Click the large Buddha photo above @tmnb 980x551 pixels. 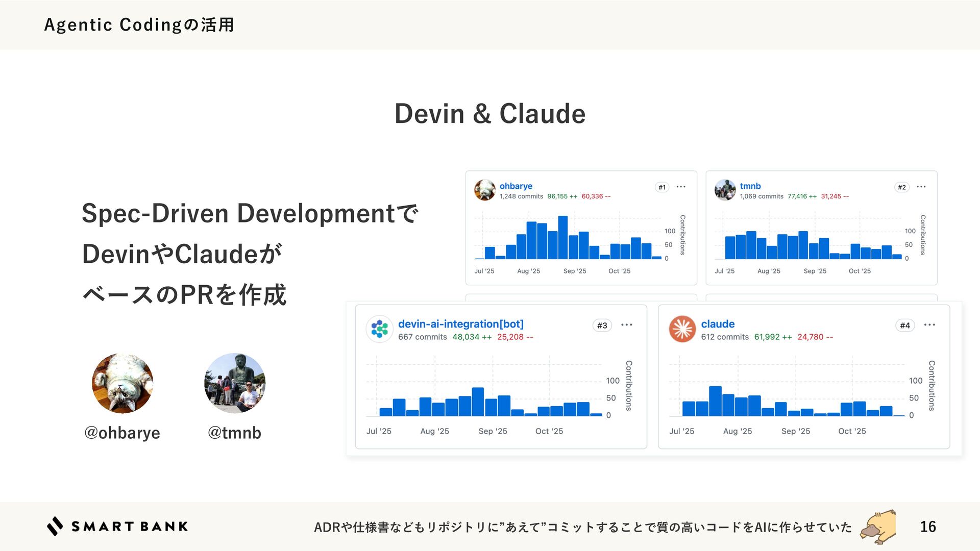pos(235,383)
